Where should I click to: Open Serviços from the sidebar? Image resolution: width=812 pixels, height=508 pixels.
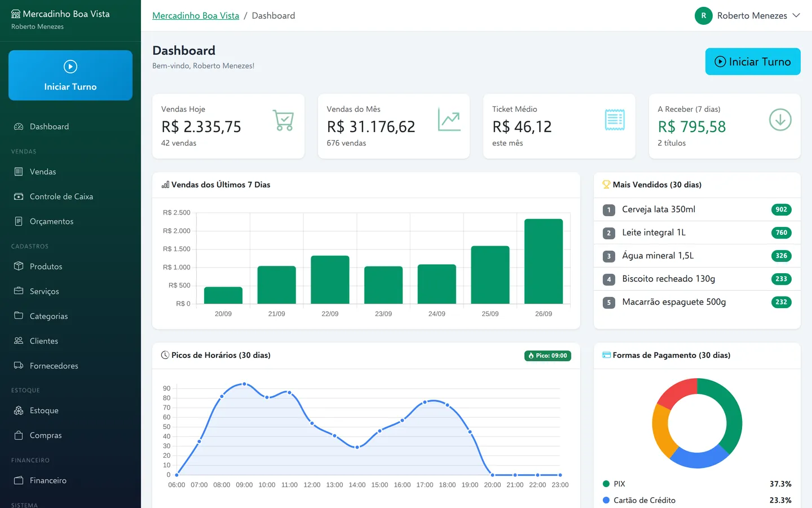70,291
